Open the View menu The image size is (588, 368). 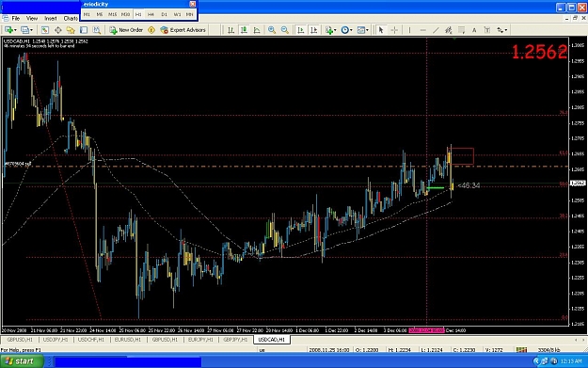tap(32, 19)
